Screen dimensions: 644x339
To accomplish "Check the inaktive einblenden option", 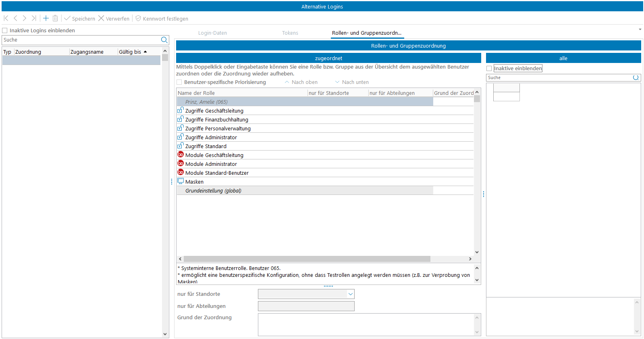I will click(x=489, y=69).
